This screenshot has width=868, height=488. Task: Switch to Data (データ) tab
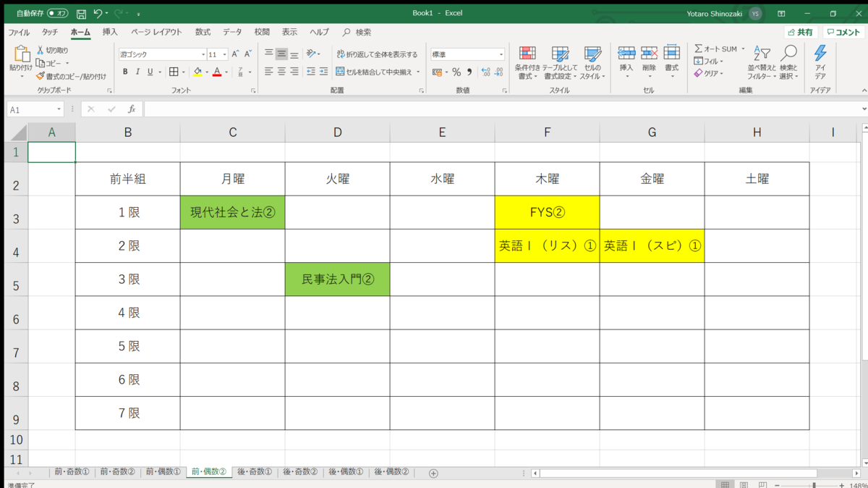click(232, 32)
